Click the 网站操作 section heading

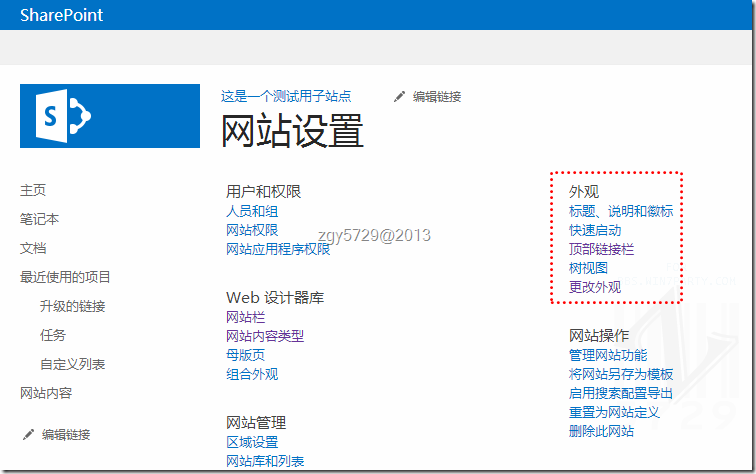[599, 336]
